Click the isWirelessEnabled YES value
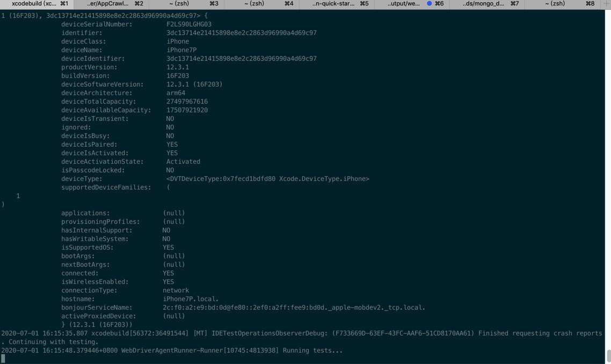 tap(169, 281)
